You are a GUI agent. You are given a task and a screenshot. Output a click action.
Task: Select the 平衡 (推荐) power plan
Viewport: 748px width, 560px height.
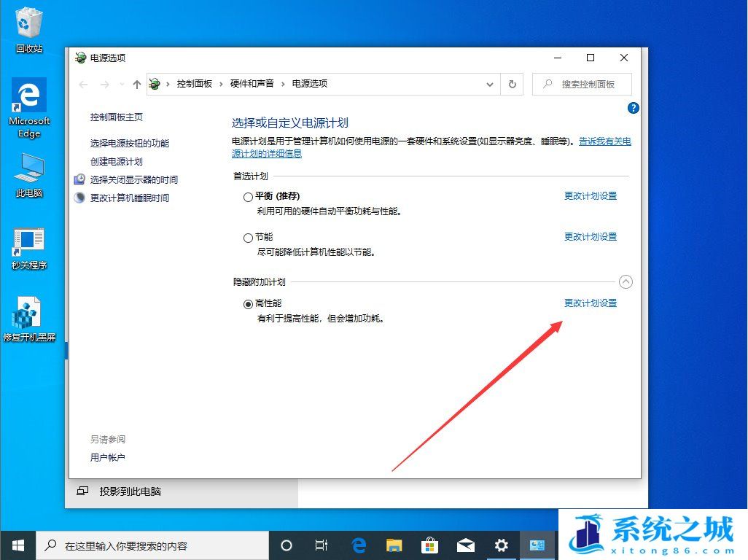coord(248,196)
